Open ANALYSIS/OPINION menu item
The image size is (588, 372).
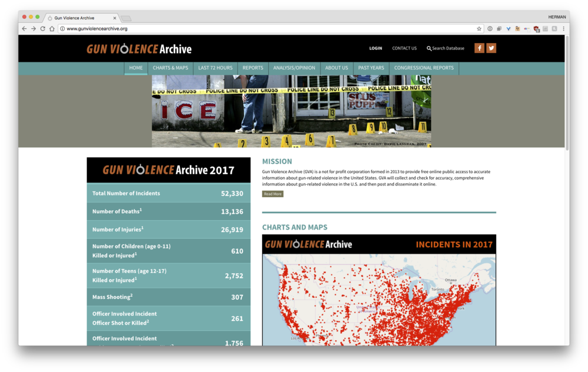(x=294, y=68)
